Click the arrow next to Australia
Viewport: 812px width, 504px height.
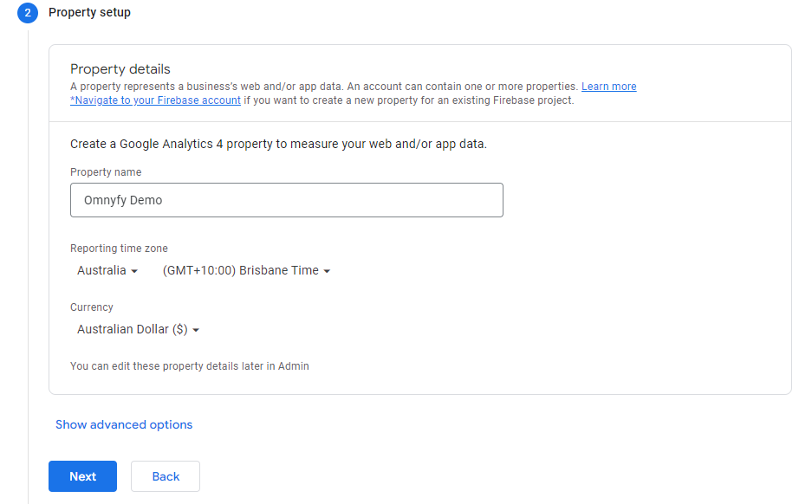[134, 271]
